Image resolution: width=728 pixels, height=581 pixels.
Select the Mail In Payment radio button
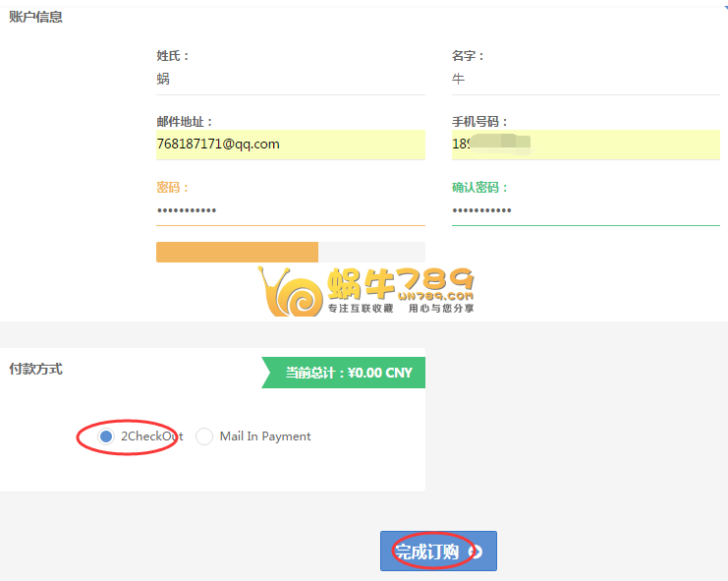tap(204, 436)
